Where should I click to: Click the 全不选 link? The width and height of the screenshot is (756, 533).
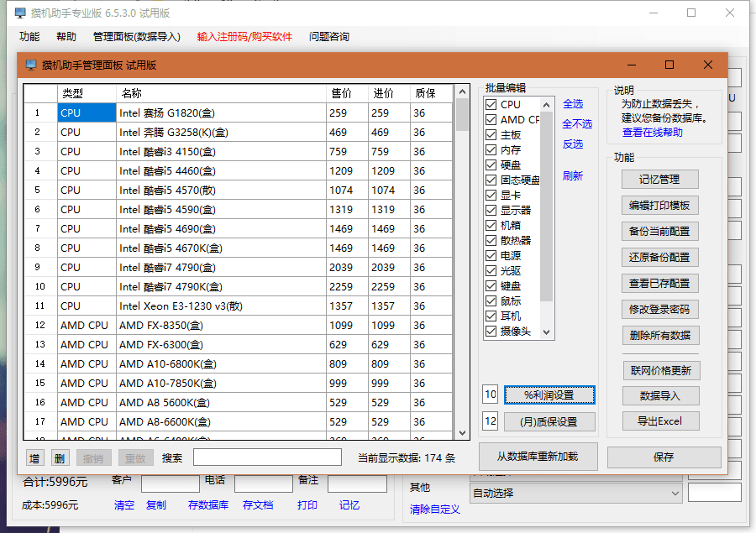(x=577, y=124)
